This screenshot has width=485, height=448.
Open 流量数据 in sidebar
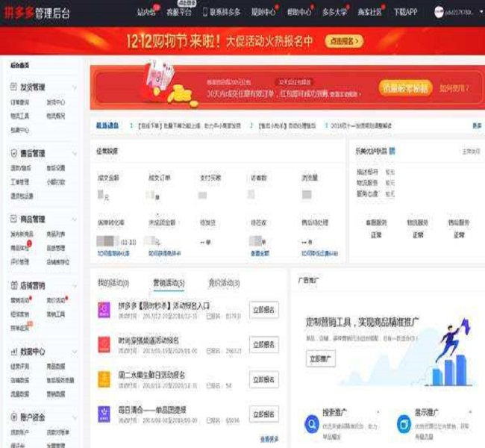click(x=20, y=394)
